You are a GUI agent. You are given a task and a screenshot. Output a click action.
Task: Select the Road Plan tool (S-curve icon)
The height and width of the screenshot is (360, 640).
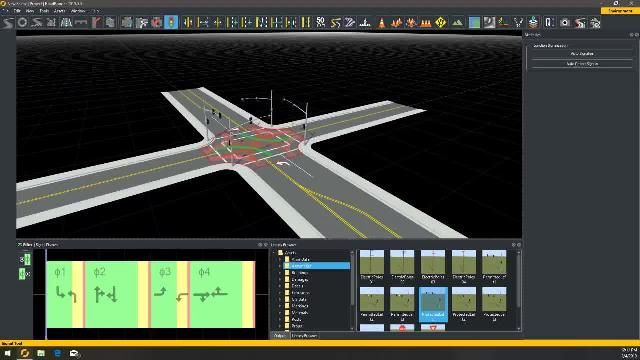(x=7, y=22)
